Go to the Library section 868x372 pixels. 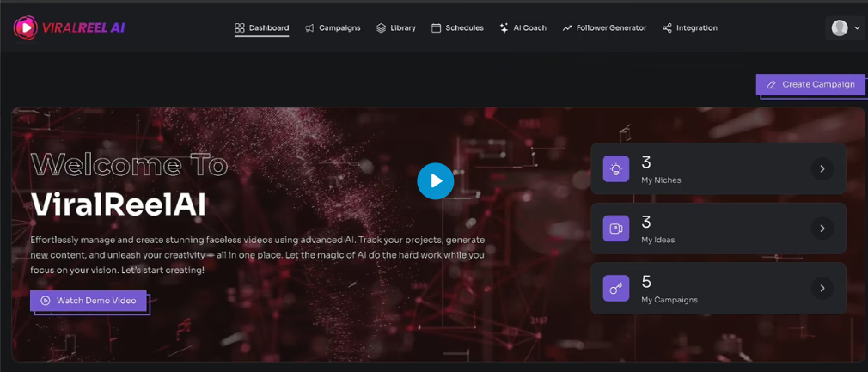pos(396,27)
